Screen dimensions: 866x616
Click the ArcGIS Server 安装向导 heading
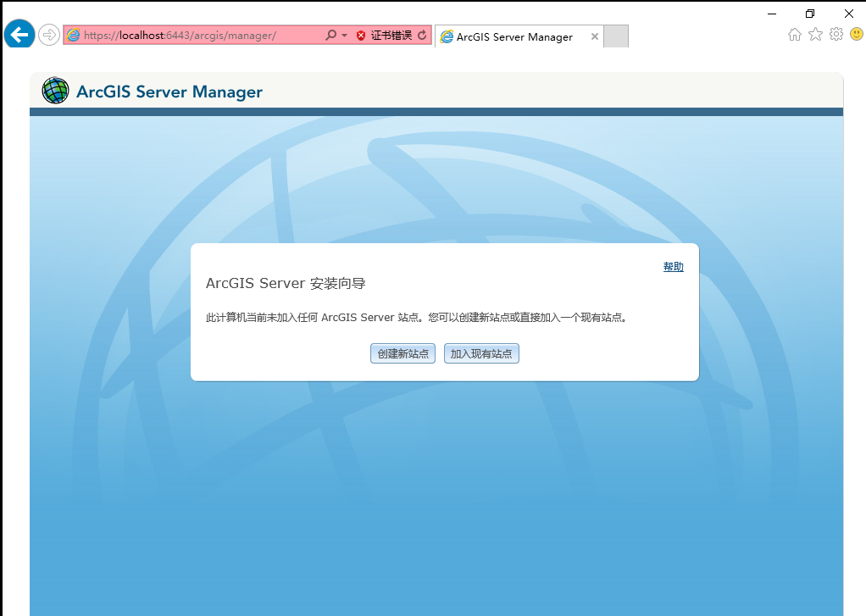click(x=286, y=283)
